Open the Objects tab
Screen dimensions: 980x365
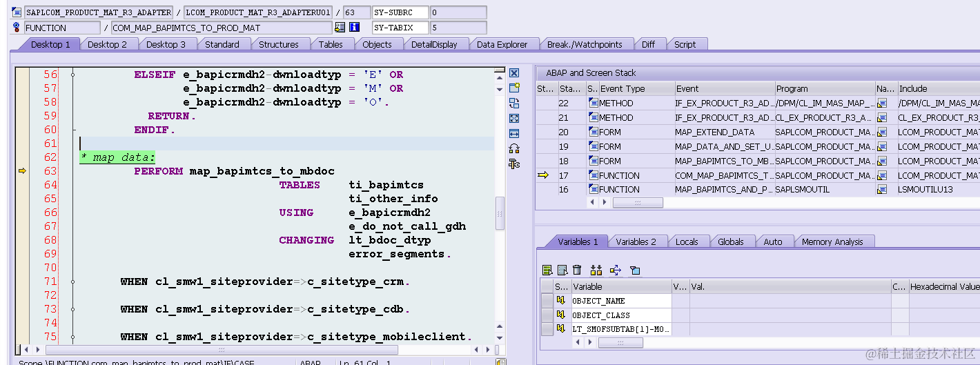tap(377, 44)
